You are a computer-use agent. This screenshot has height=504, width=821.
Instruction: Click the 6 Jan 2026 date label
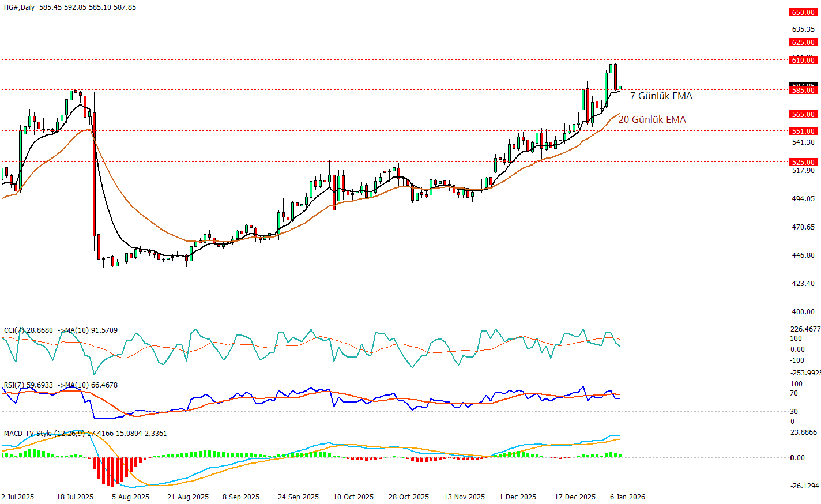tap(627, 497)
